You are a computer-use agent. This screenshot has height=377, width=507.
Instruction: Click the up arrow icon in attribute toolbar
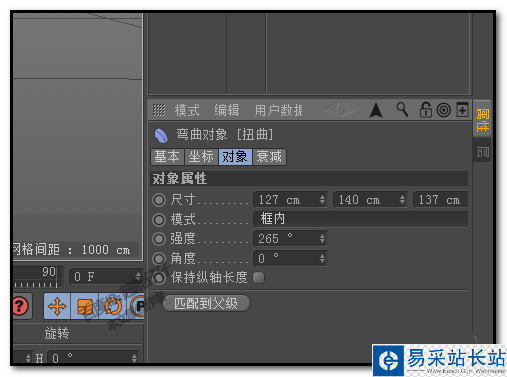376,110
